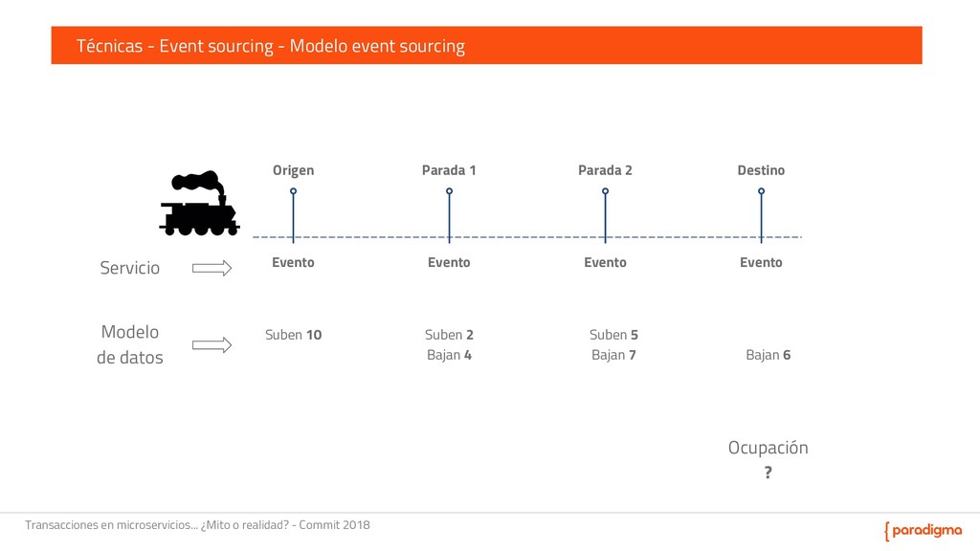
Task: Click the arrow next to Modelo de datos
Action: point(212,345)
